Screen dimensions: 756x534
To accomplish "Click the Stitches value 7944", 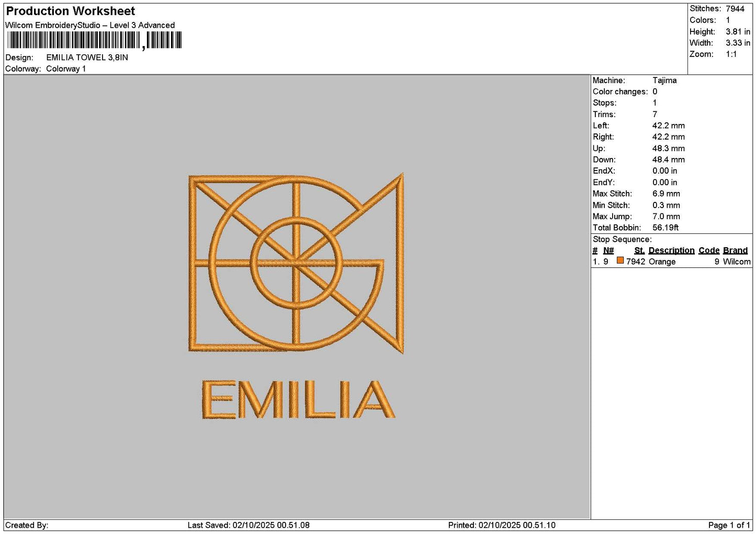I will tap(735, 9).
